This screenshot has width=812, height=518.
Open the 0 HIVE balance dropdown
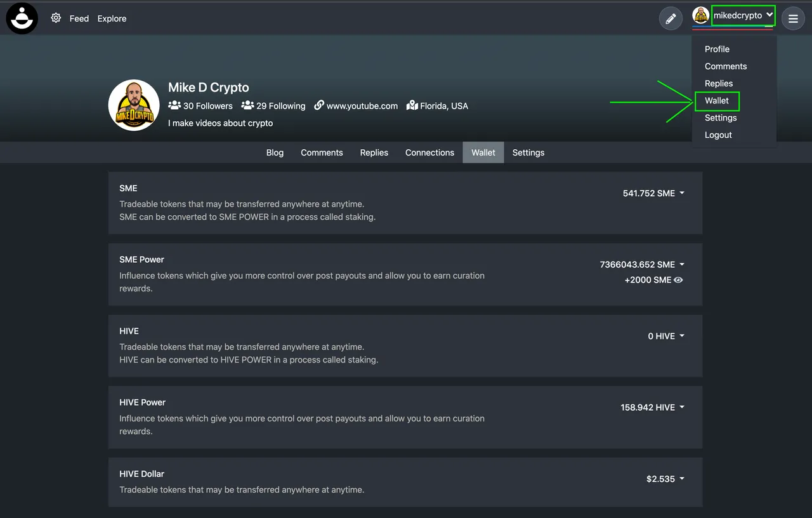[666, 336]
